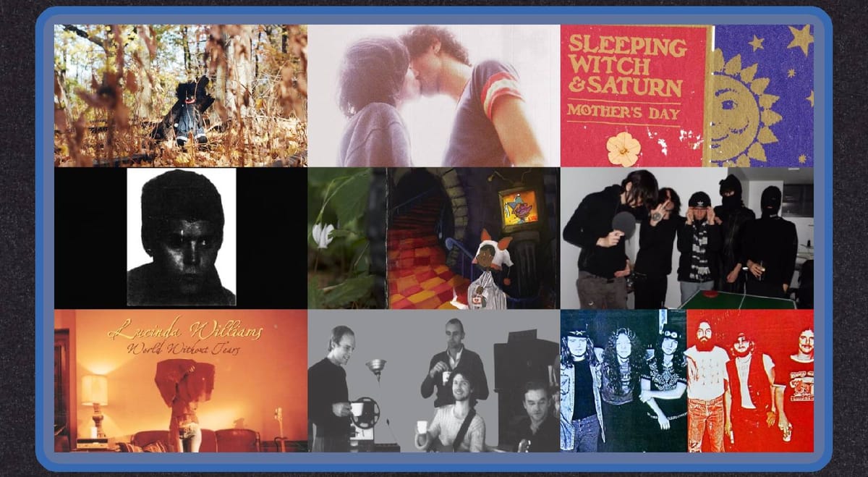Click the Mother's Day text on red cover

coord(623,111)
